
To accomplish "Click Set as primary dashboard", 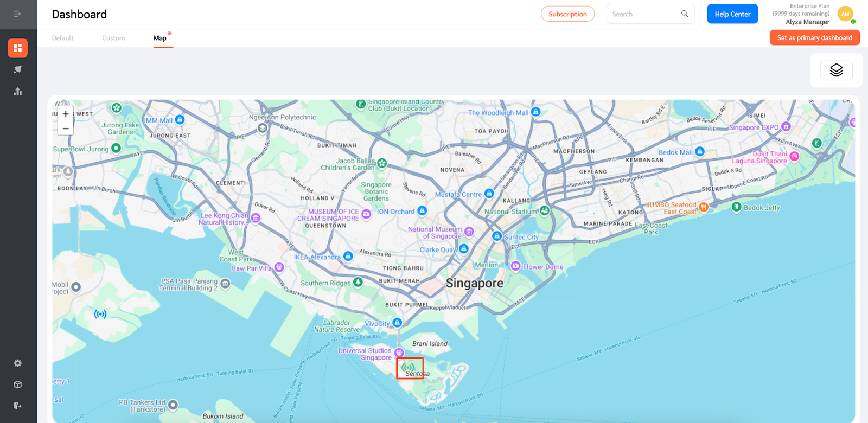I will (814, 37).
